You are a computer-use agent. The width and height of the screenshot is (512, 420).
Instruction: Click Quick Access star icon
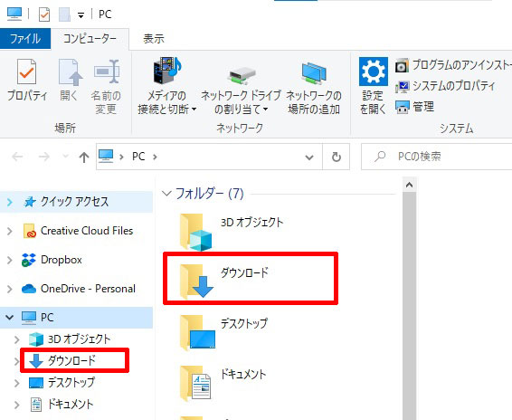[29, 202]
